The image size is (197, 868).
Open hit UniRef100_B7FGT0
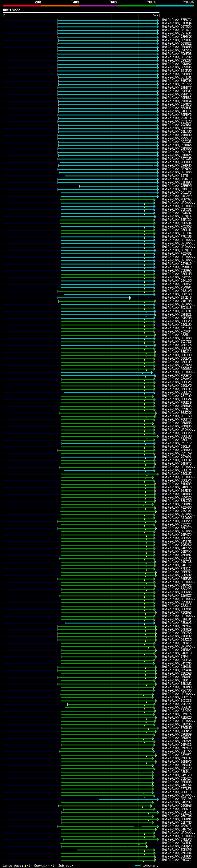point(177,20)
